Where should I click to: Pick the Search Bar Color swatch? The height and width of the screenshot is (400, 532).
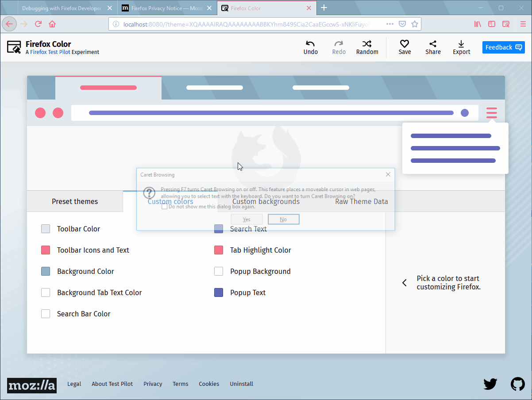point(46,314)
